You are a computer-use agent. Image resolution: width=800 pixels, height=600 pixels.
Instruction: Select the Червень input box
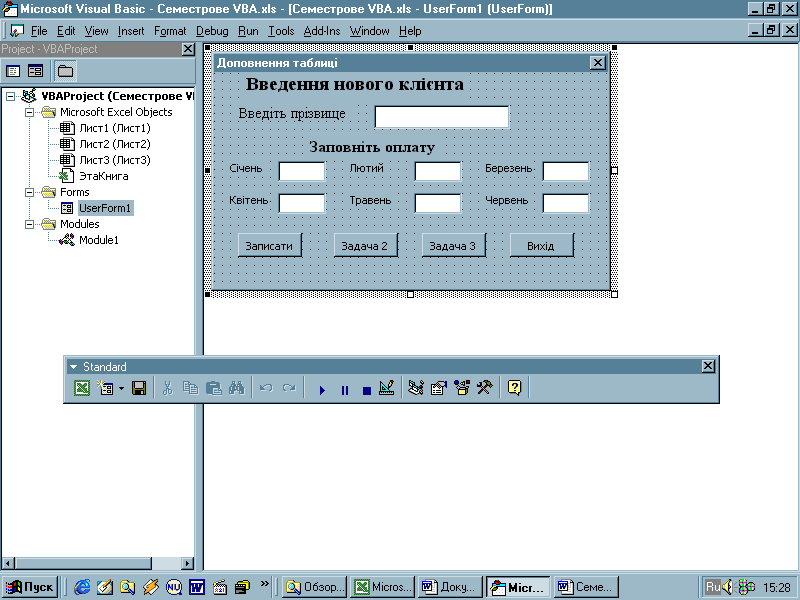pyautogui.click(x=566, y=203)
